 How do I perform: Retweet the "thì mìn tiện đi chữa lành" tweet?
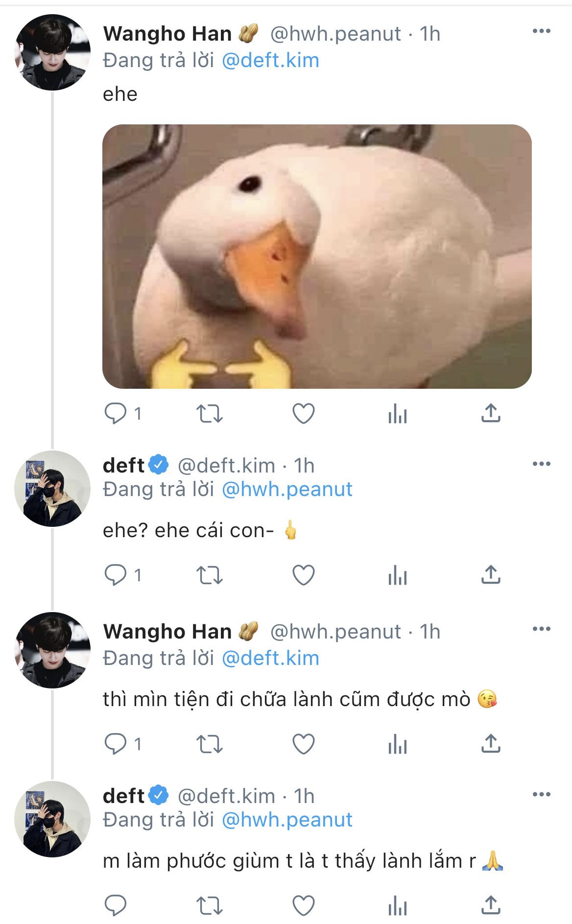point(210,744)
